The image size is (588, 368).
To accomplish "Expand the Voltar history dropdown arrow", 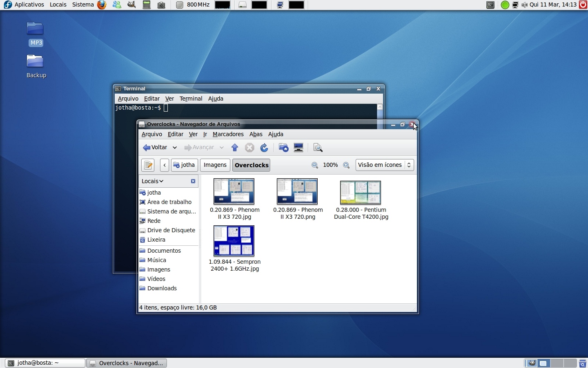I will (175, 148).
